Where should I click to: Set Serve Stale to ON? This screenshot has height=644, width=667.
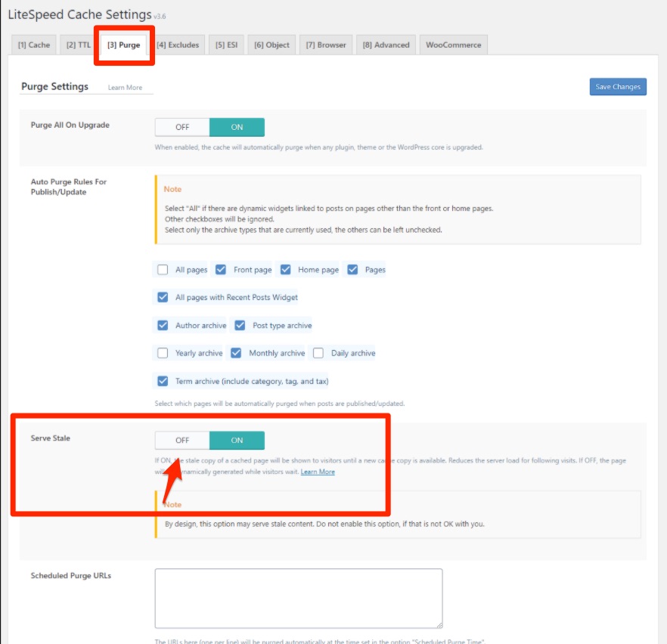pyautogui.click(x=237, y=441)
